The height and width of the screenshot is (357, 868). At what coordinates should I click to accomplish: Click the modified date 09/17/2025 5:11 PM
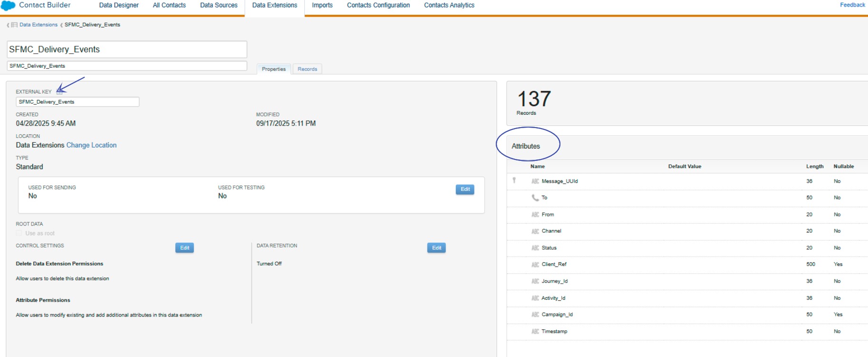coord(286,123)
